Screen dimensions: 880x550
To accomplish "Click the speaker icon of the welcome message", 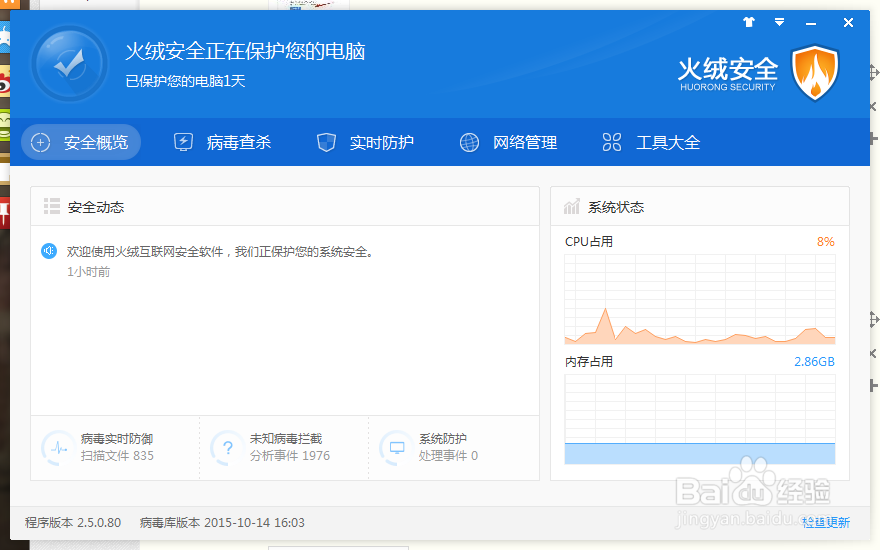I will point(49,251).
